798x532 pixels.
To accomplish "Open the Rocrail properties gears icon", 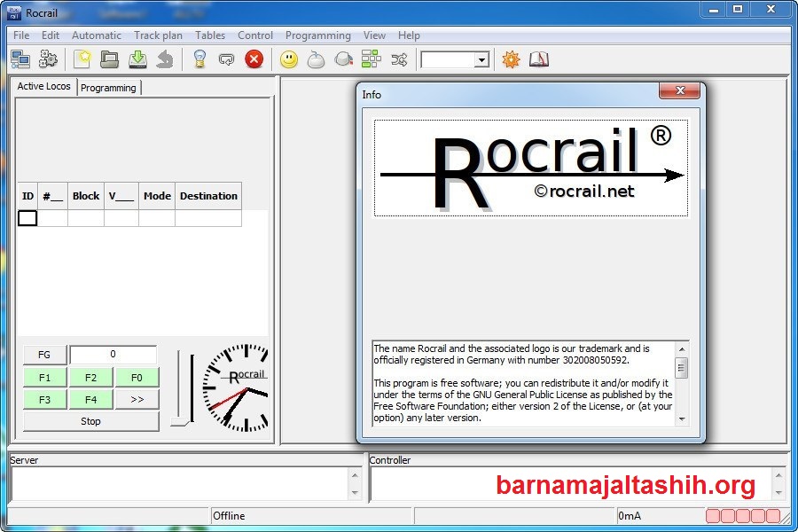I will tap(49, 59).
